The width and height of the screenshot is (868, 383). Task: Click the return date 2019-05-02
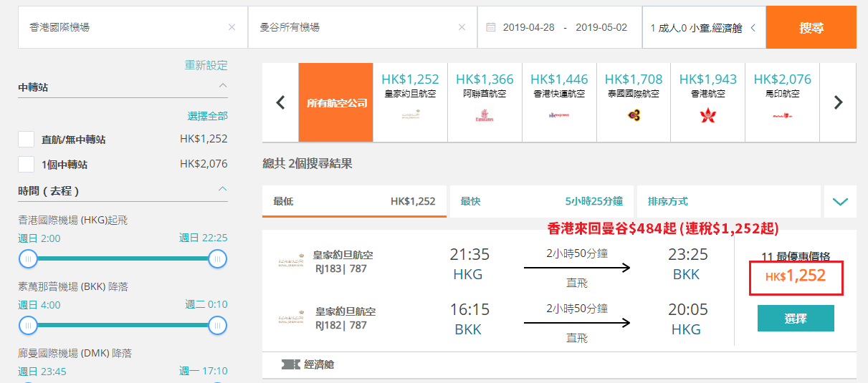[601, 27]
